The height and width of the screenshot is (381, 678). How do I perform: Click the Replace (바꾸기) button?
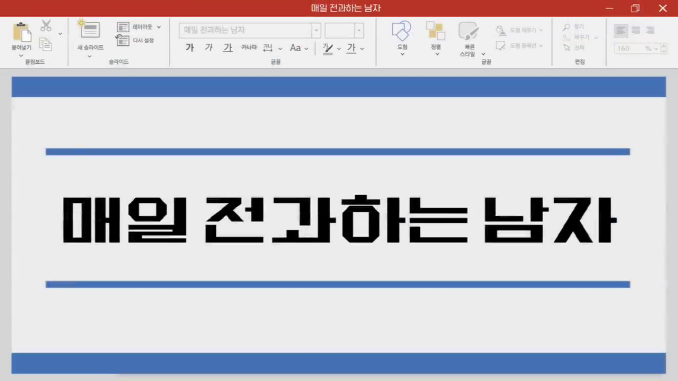pos(581,38)
